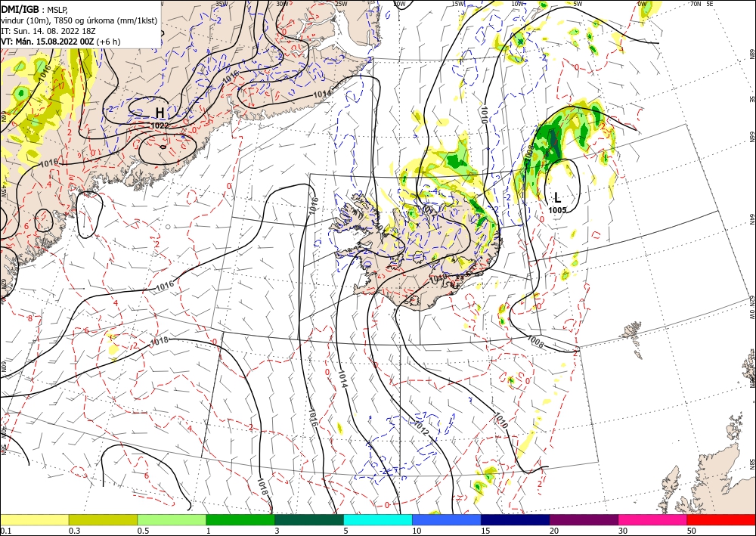Click the legend value '15'
This screenshot has height=536, width=756.
[485, 531]
